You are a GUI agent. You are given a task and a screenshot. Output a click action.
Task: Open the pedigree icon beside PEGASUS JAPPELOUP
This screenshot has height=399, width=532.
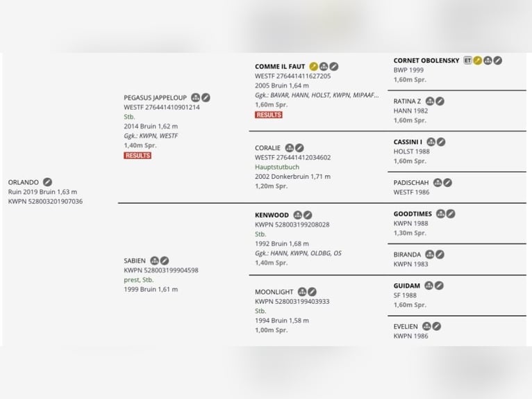(x=196, y=98)
